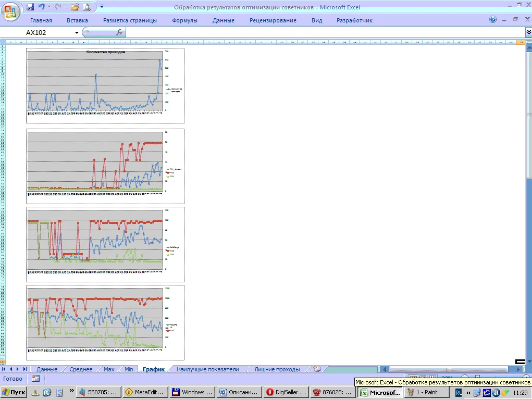
Task: Open the Формулы ribbon tab
Action: (184, 20)
